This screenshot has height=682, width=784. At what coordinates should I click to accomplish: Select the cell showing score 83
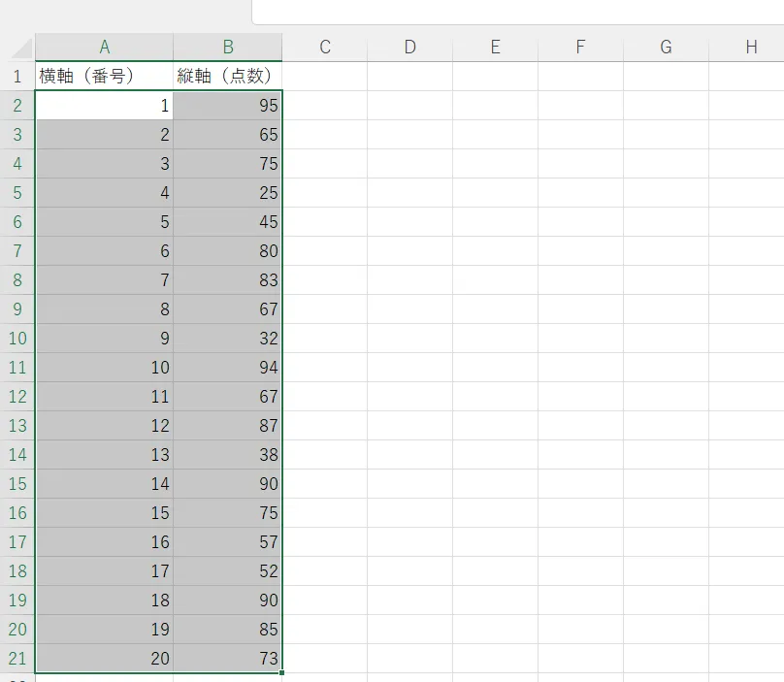(228, 280)
